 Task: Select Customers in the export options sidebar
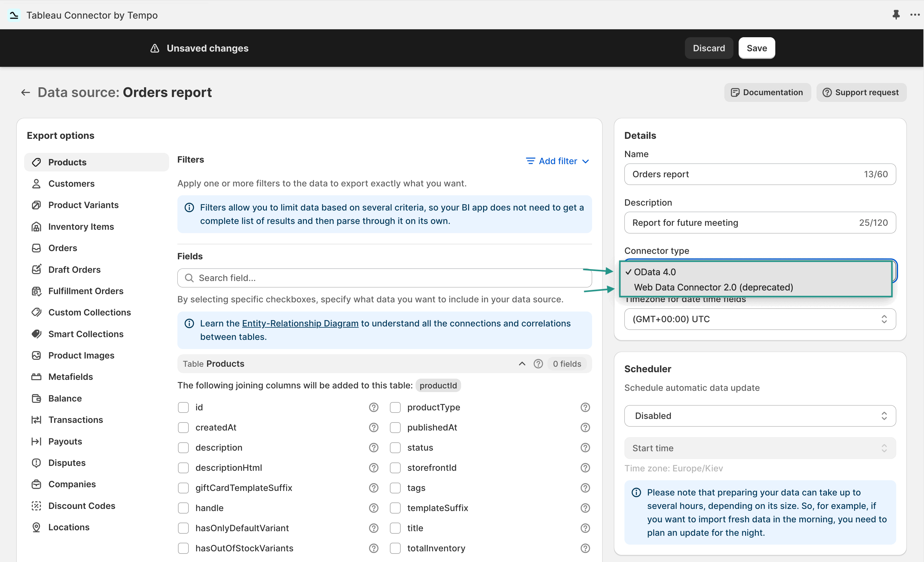pyautogui.click(x=71, y=183)
